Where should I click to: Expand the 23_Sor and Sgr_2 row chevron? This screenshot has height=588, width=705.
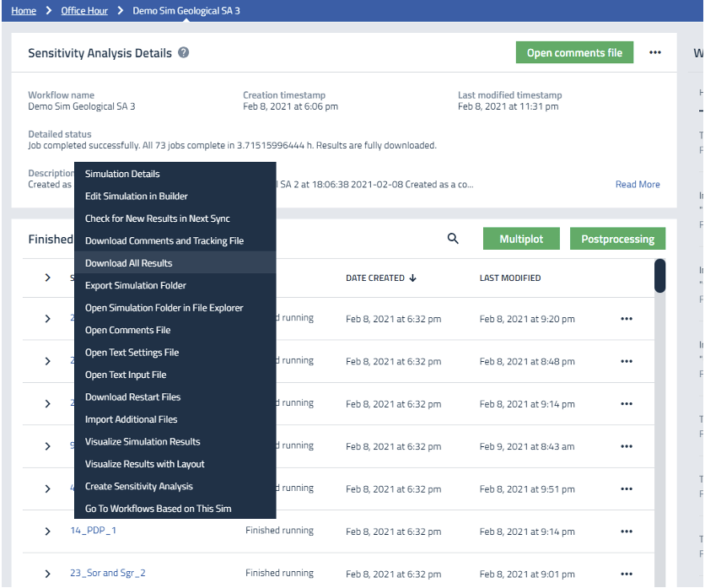click(48, 574)
